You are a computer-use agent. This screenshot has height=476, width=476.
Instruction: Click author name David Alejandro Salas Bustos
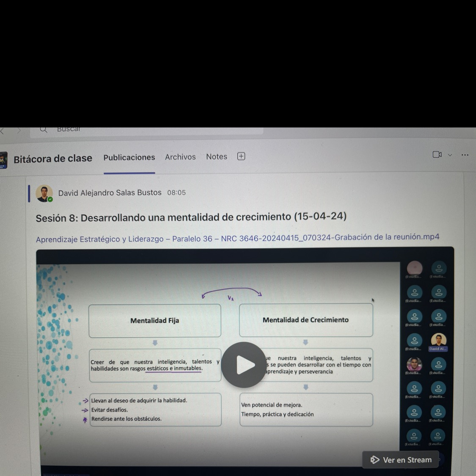coord(110,193)
